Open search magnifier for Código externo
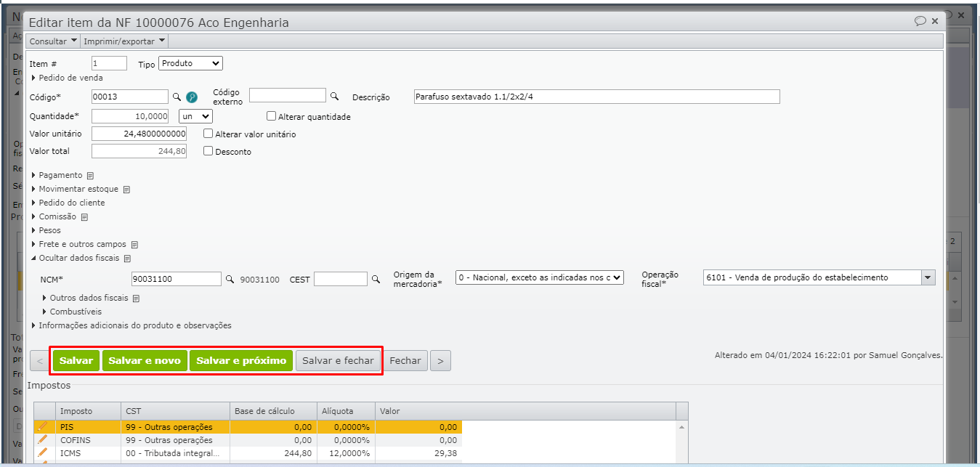This screenshot has height=467, width=980. click(335, 96)
